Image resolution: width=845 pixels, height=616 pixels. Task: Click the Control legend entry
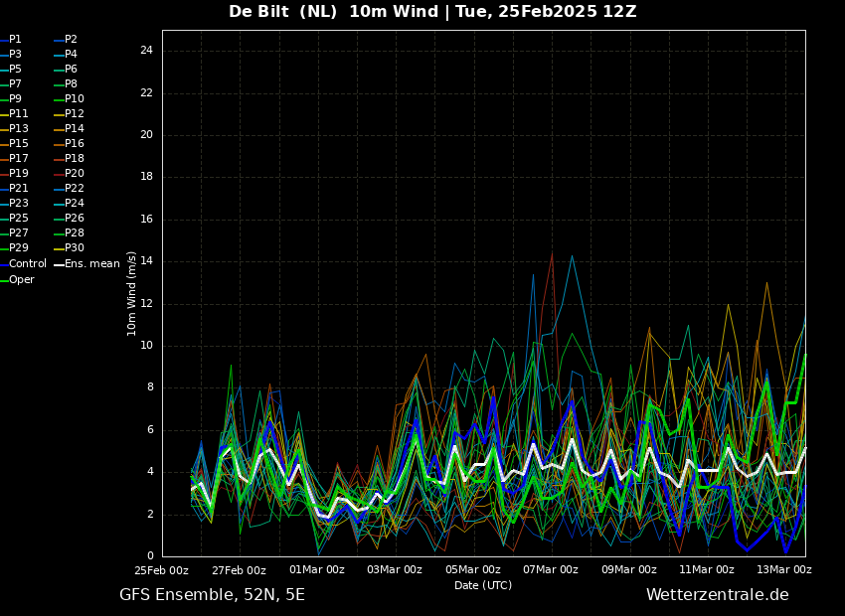pos(24,264)
